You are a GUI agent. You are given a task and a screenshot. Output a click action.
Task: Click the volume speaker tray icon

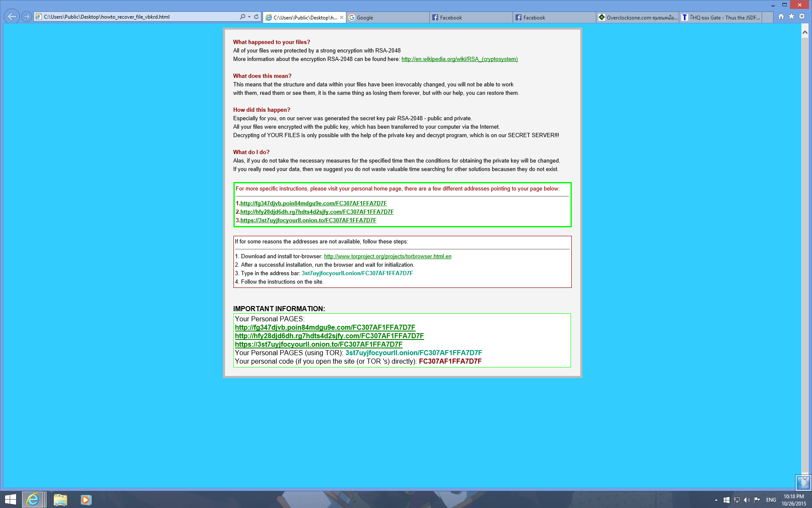[x=746, y=500]
